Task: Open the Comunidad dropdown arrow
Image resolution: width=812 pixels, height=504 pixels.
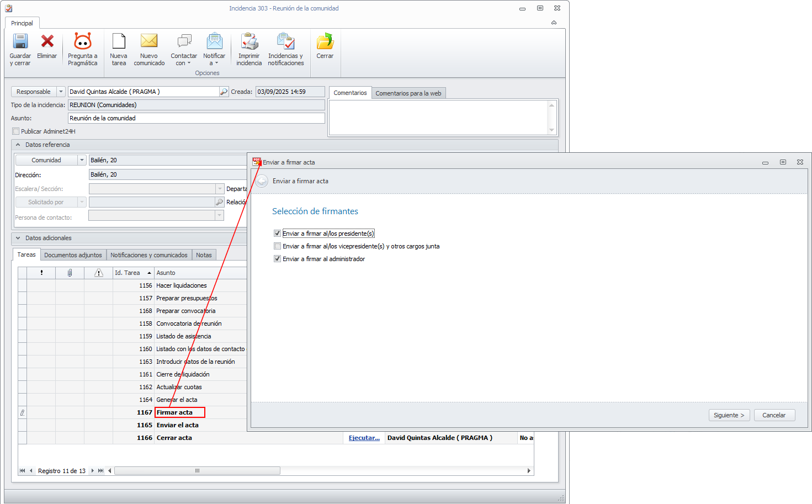Action: coord(82,160)
